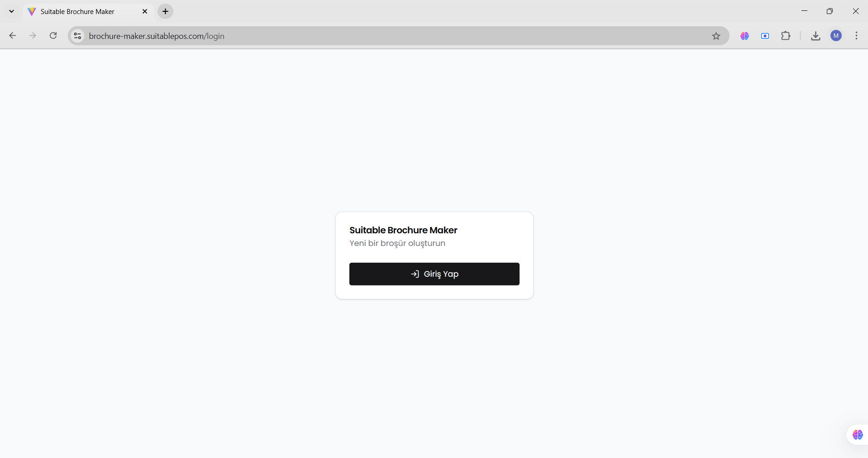868x458 pixels.
Task: Open the brain-shaped extension in toolbar
Action: (744, 36)
